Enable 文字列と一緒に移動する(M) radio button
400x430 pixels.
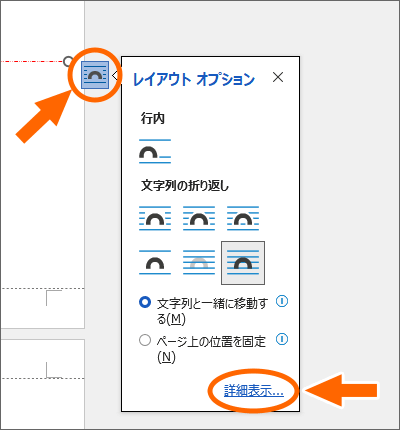(145, 302)
